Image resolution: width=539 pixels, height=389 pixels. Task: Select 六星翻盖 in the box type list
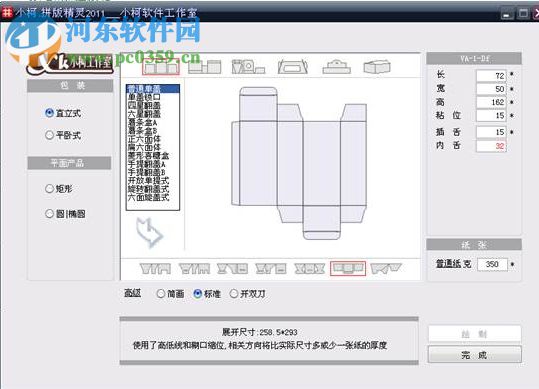[x=153, y=114]
